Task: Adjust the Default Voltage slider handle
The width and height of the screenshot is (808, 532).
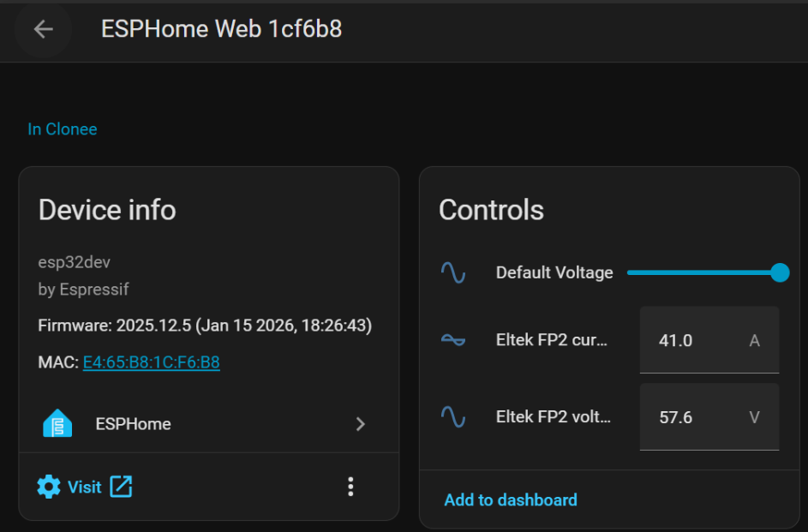Action: pos(780,272)
